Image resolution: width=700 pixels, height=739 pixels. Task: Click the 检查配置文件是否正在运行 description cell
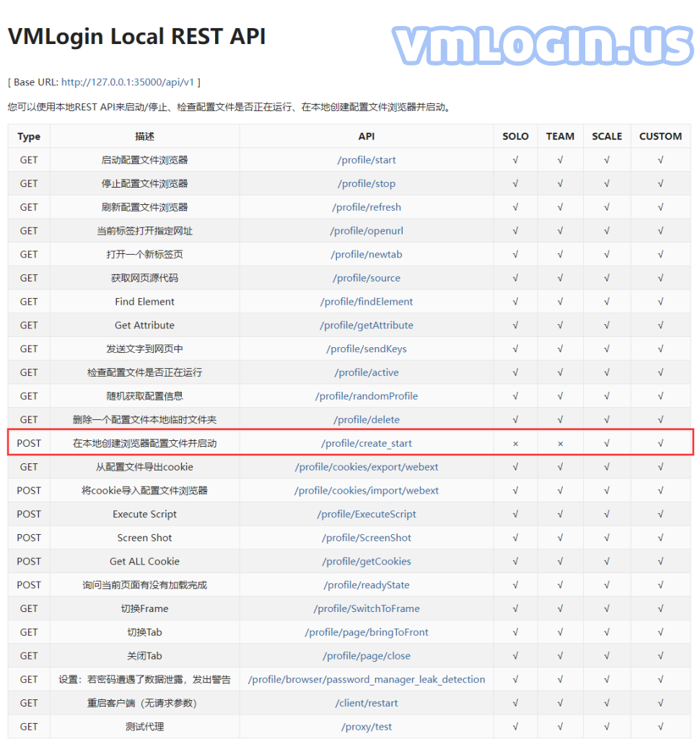pyautogui.click(x=145, y=372)
